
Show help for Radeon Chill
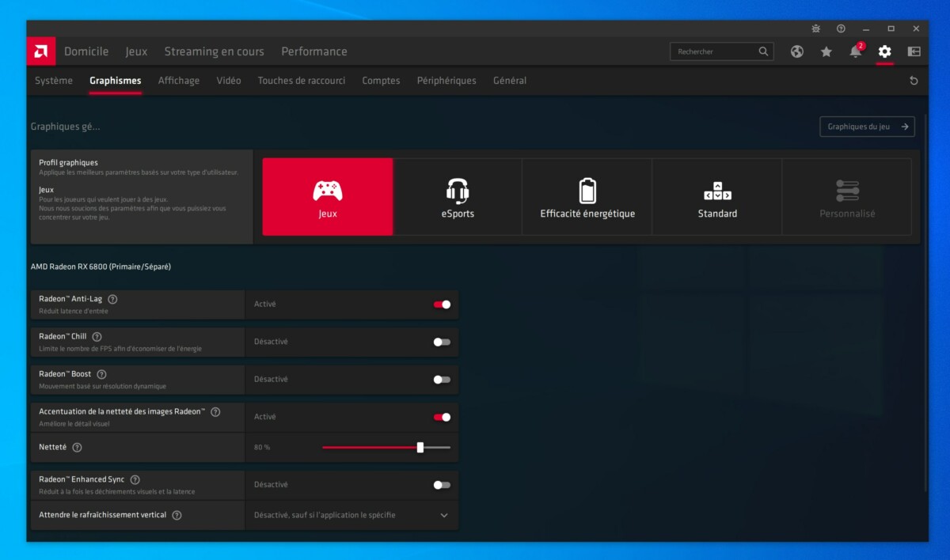97,337
